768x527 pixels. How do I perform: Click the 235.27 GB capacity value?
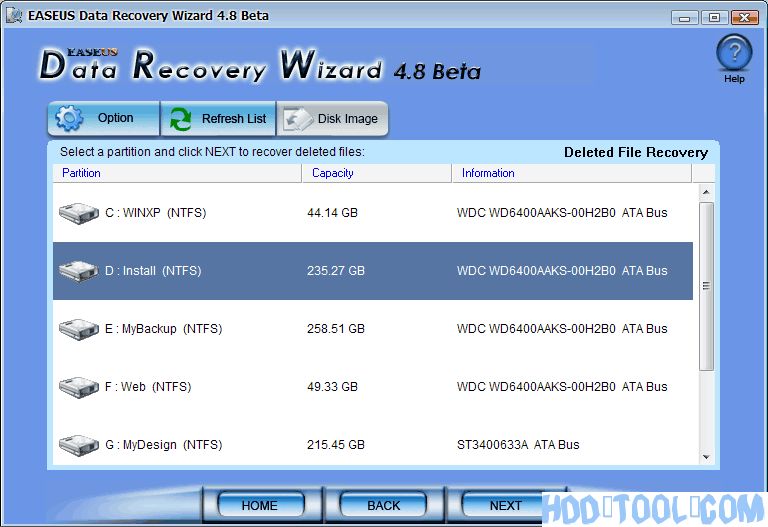[x=336, y=271]
